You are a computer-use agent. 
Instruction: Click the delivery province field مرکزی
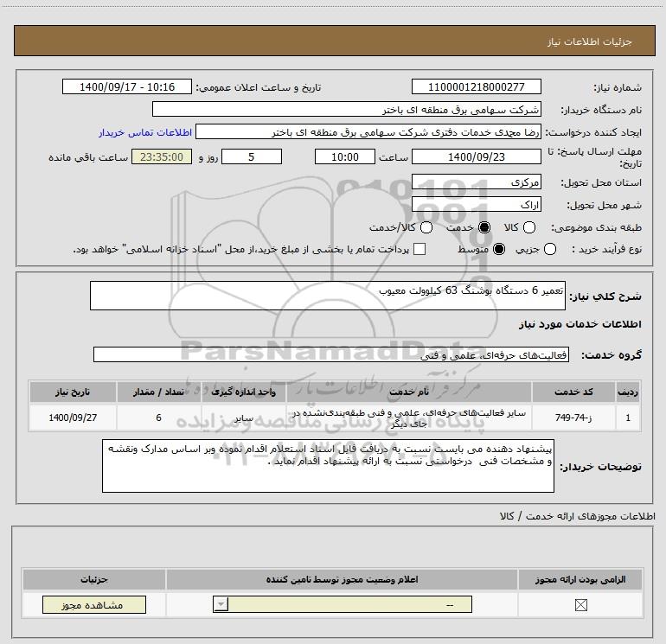click(x=476, y=182)
